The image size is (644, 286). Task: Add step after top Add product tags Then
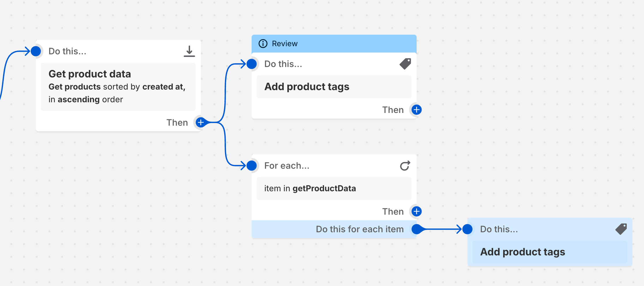416,110
